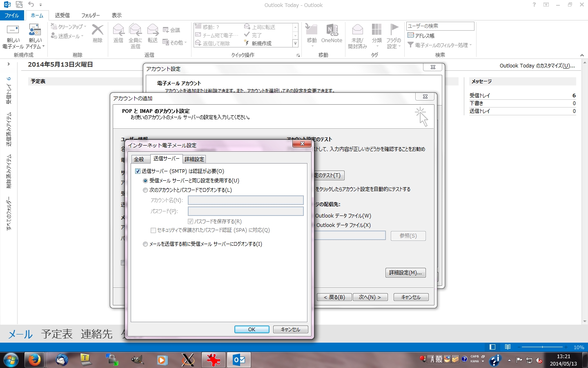Open the New Items (新しいアイテム) icon
Screen dimensions: 588x368
pyautogui.click(x=35, y=30)
